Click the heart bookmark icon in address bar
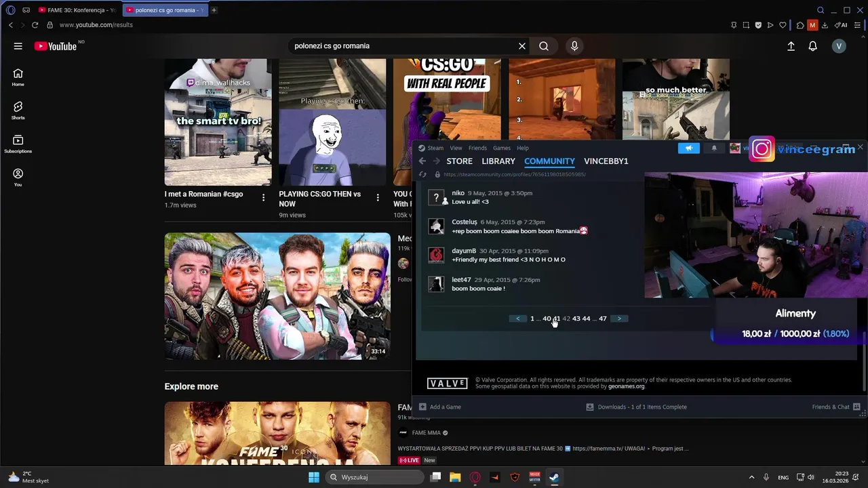The height and width of the screenshot is (488, 868). point(783,25)
